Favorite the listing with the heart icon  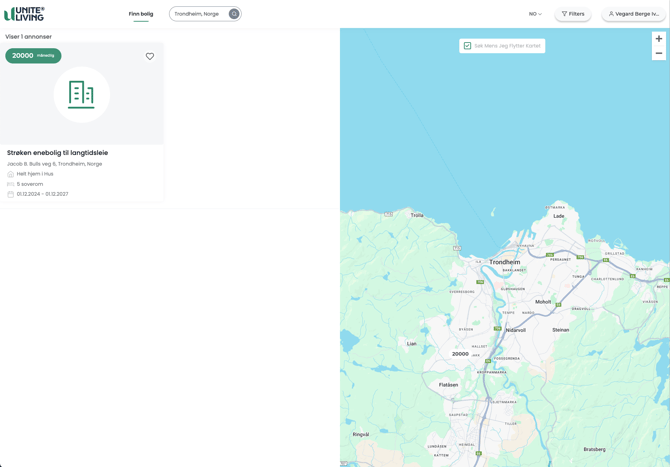coord(150,56)
